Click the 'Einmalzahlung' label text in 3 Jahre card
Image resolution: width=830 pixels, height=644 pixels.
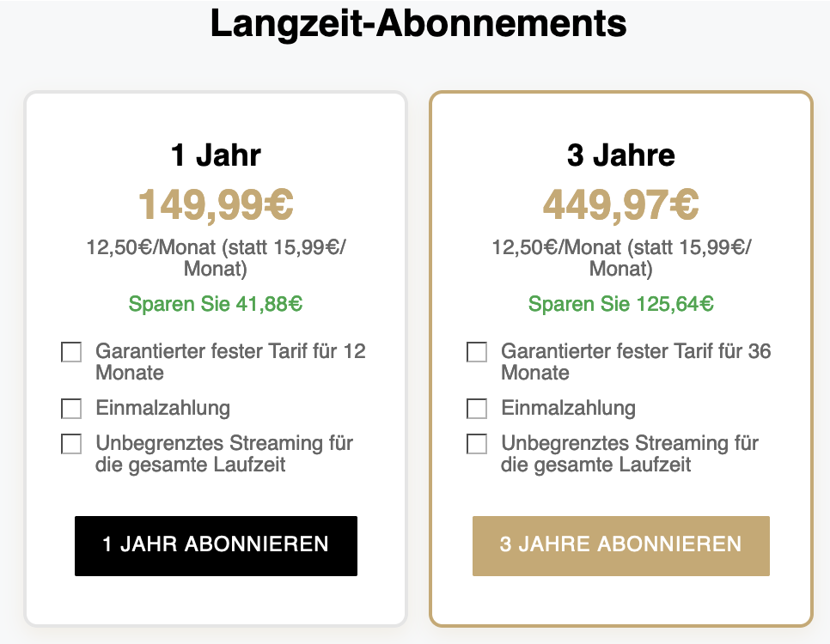(x=568, y=408)
